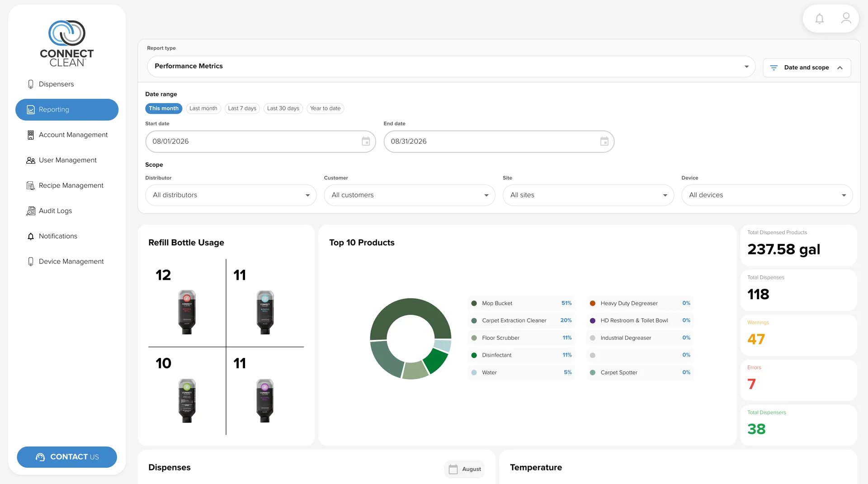Image resolution: width=868 pixels, height=484 pixels.
Task: Open the All distributors dropdown
Action: click(x=231, y=195)
